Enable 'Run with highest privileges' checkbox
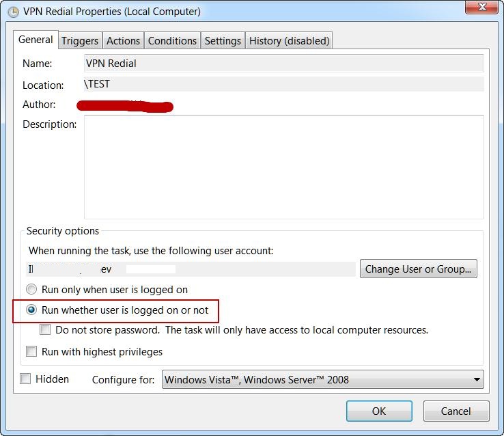The image size is (504, 436). (31, 352)
